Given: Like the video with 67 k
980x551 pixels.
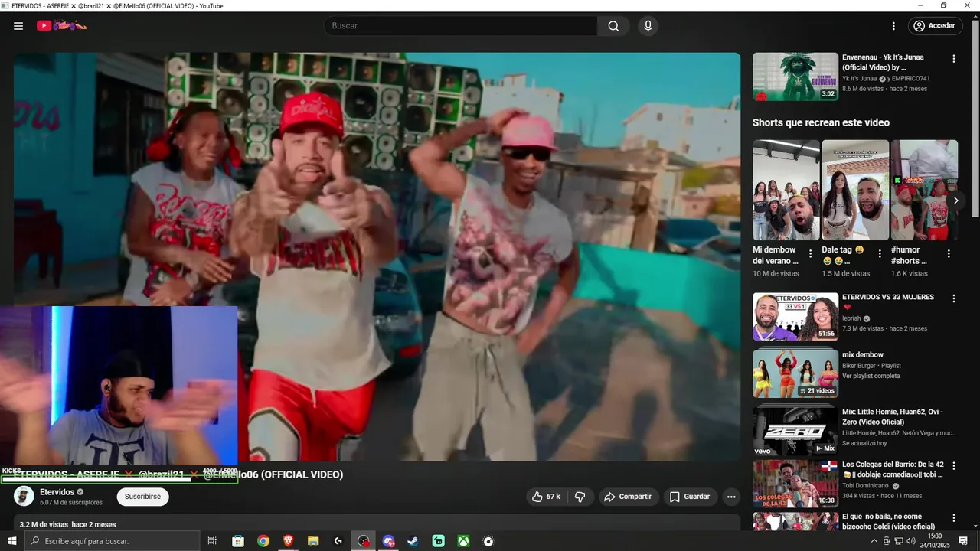Looking at the screenshot, I should tap(546, 497).
